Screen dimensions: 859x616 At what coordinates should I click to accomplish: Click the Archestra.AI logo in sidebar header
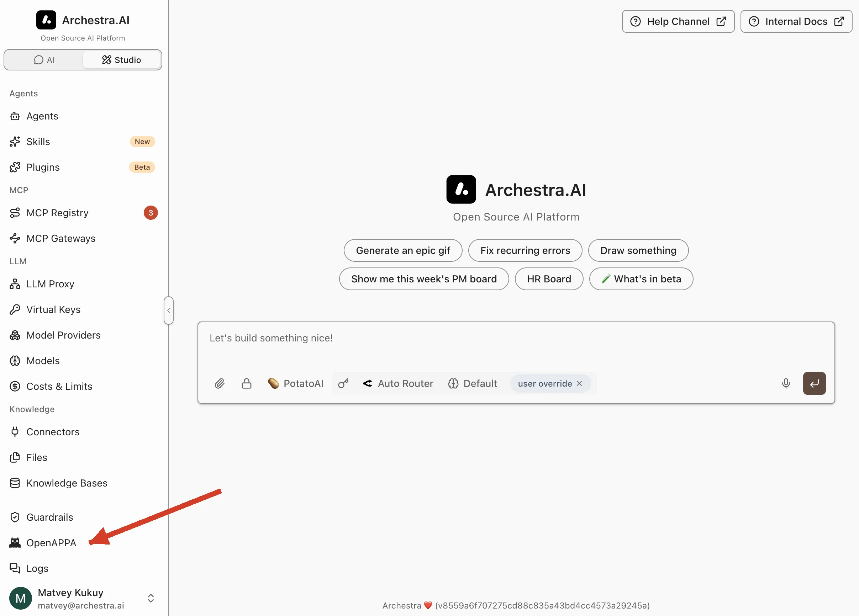(x=46, y=20)
